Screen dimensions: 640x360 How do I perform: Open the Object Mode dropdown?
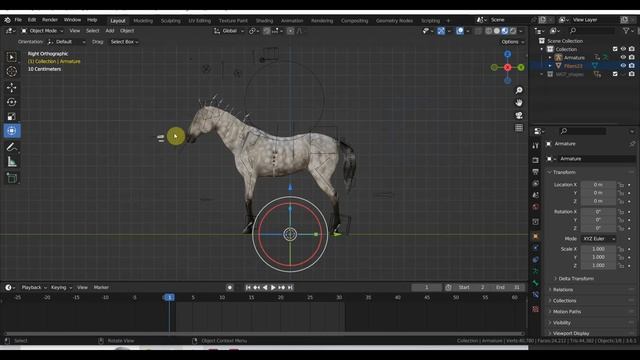[x=42, y=31]
